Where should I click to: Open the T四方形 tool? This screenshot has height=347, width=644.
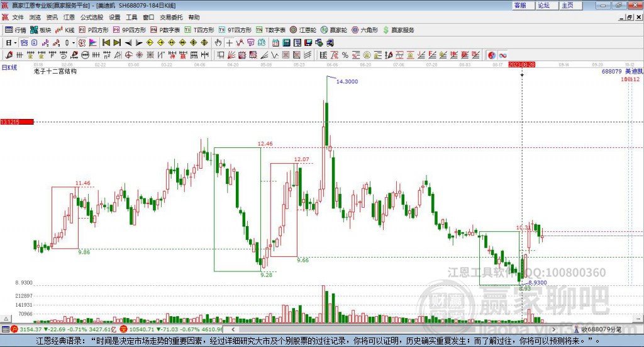[199, 30]
